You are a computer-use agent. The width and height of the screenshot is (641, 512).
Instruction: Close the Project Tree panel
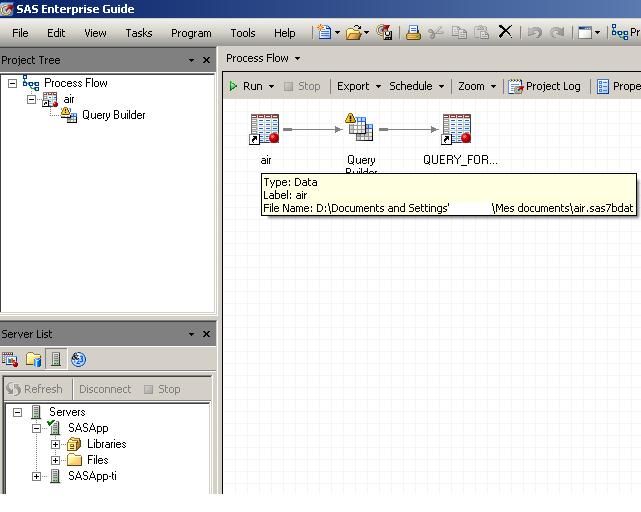coord(206,60)
